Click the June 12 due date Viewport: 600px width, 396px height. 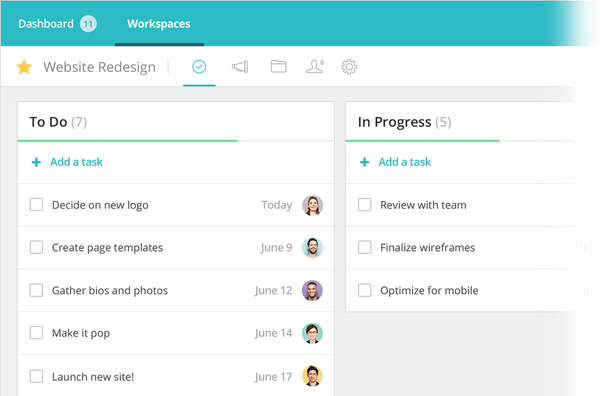[273, 290]
